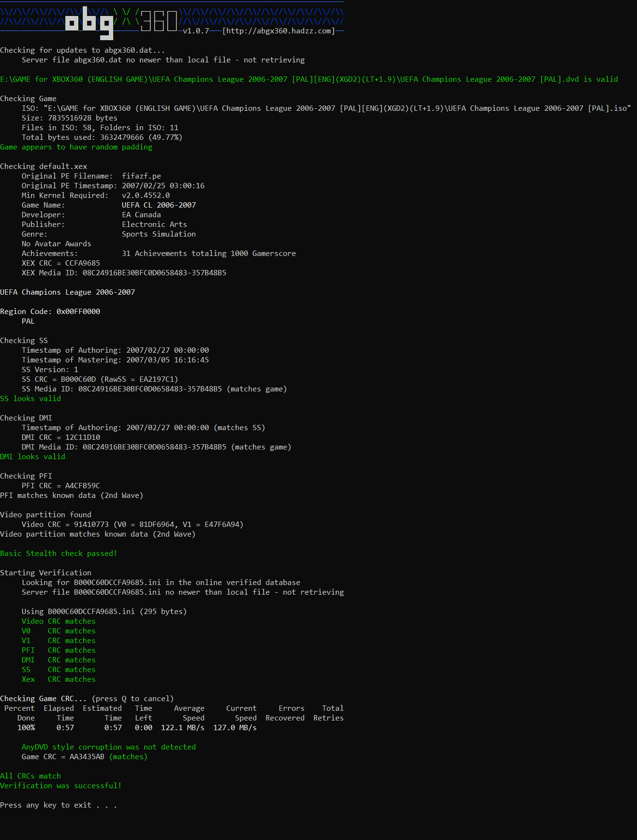The width and height of the screenshot is (637, 840).
Task: Click 'Using B000C60DCCFA9685.ini (295 bytes)' line
Action: (104, 612)
